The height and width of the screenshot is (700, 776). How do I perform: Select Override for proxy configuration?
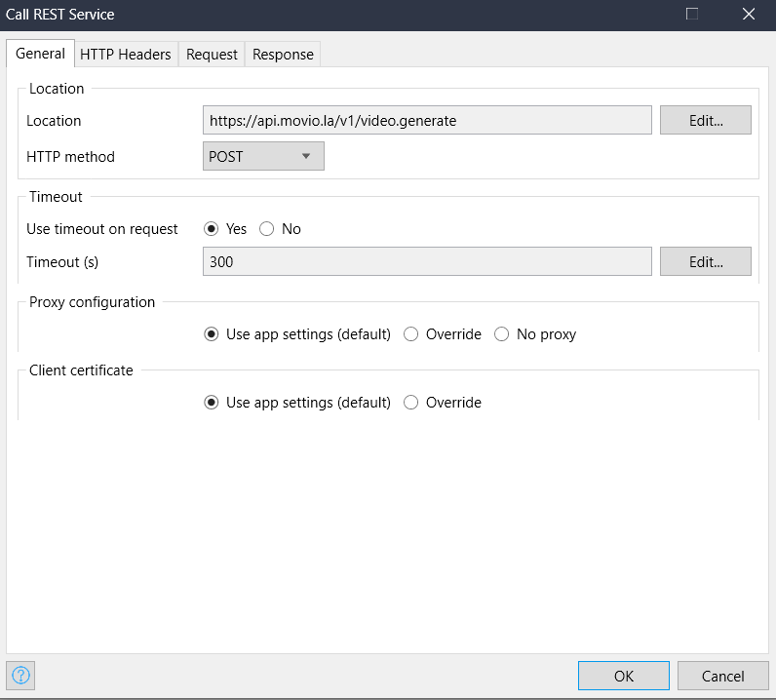[x=410, y=334]
